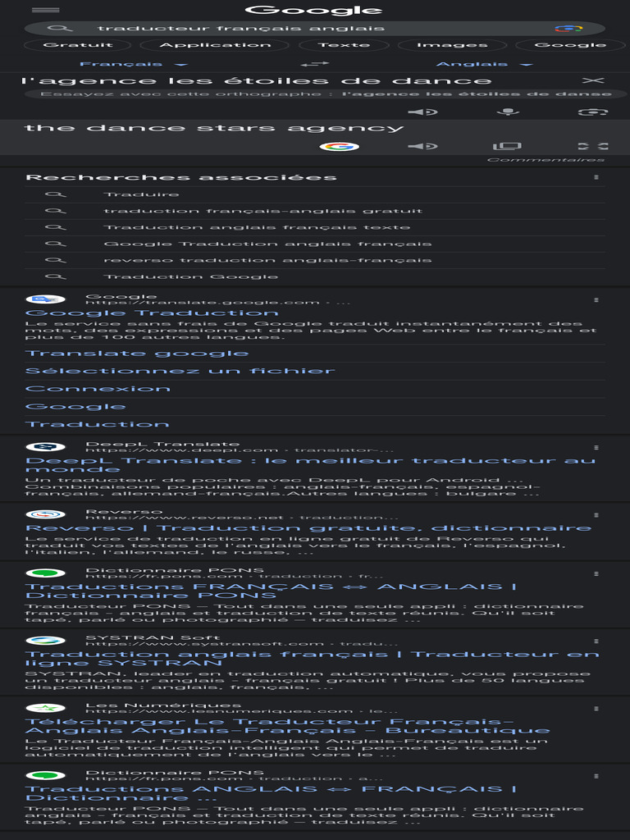The height and width of the screenshot is (840, 630).
Task: Open Télécharger Le Traducteur Français-Anglais result
Action: tap(288, 726)
